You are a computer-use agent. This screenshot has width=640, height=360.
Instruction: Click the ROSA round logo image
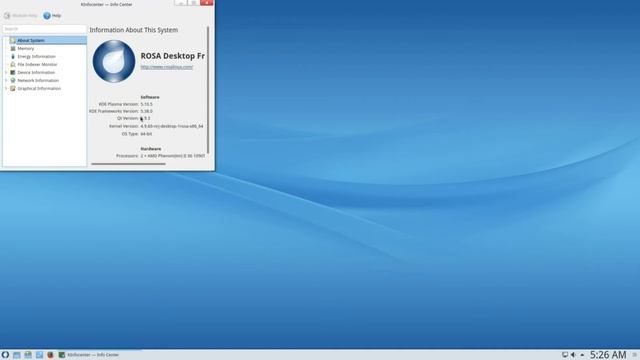tap(114, 61)
